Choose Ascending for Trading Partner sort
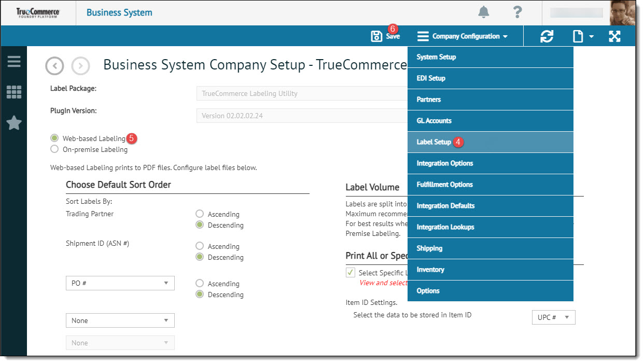This screenshot has width=644, height=364. 200,214
